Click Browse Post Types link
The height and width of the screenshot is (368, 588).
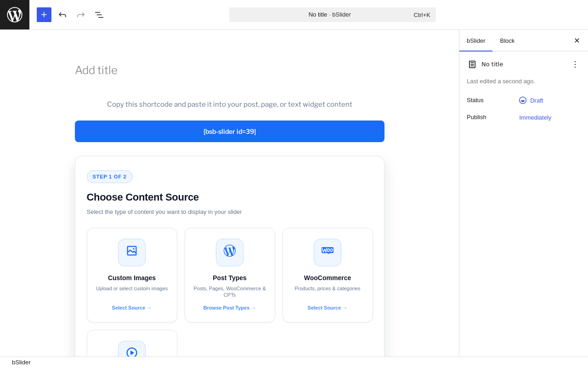(x=230, y=308)
